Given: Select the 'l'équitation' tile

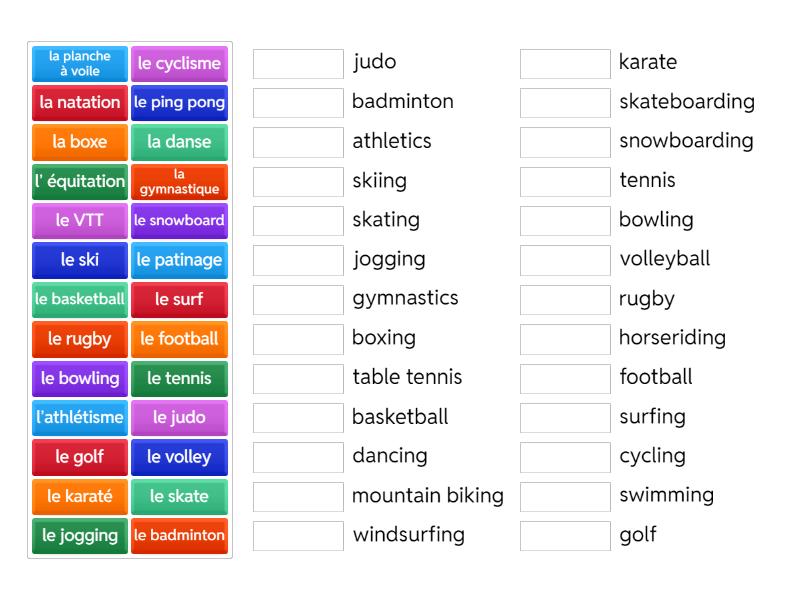Looking at the screenshot, I should pyautogui.click(x=79, y=181).
